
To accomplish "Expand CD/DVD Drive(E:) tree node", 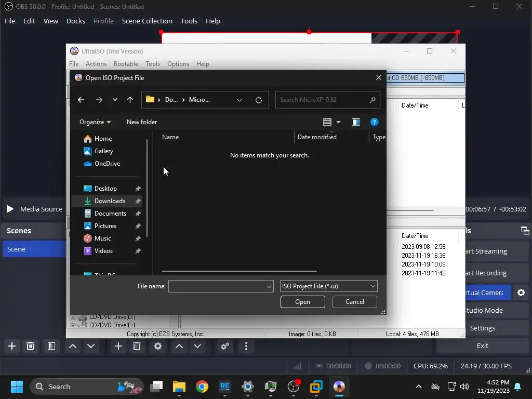I will pos(73,325).
